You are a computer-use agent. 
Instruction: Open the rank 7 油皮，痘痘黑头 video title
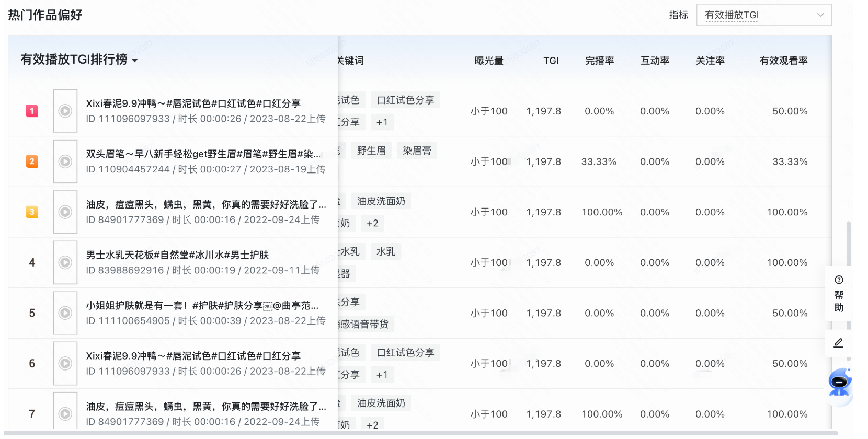[x=206, y=406]
